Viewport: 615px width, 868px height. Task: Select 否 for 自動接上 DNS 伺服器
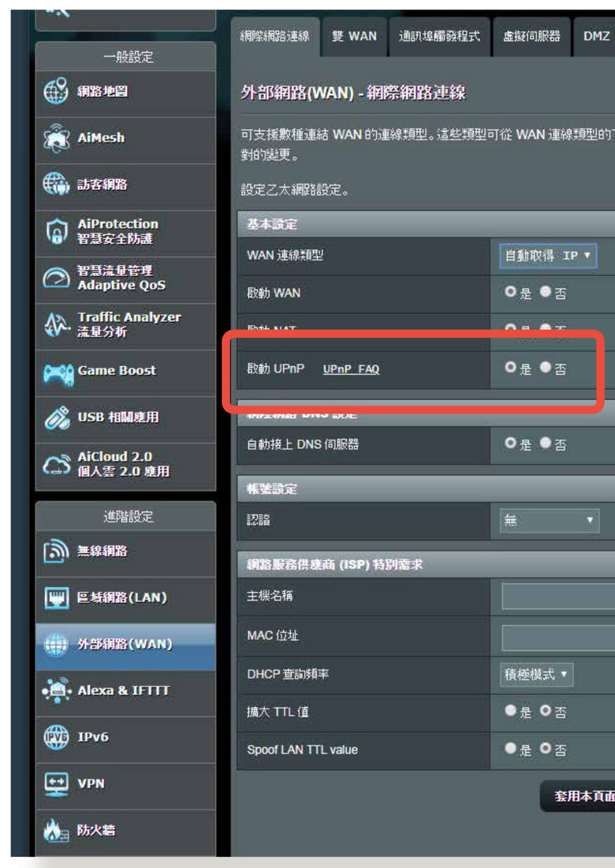pos(546,443)
